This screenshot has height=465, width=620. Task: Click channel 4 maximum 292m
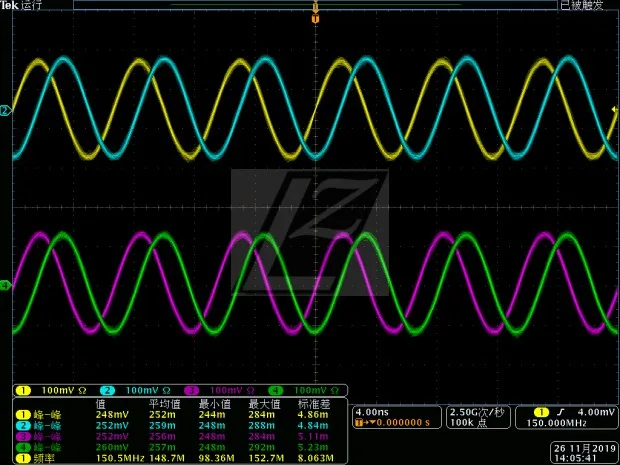tap(261, 448)
